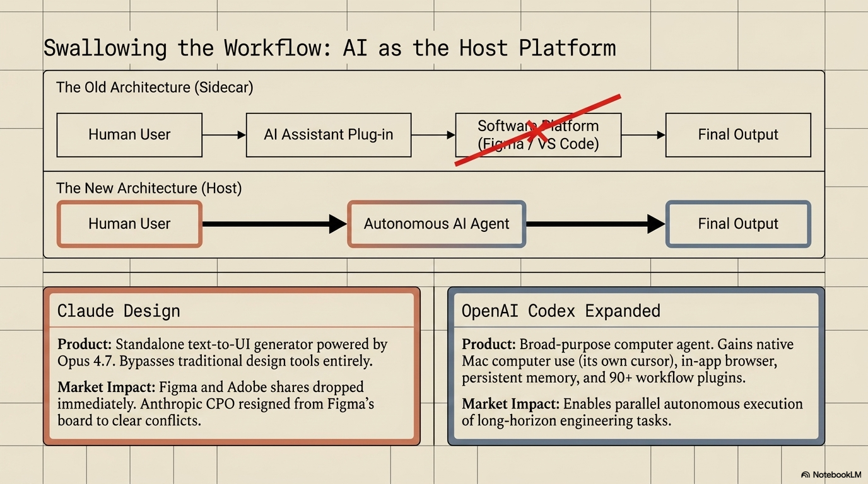Click the Human User box under Old Architecture

(129, 135)
